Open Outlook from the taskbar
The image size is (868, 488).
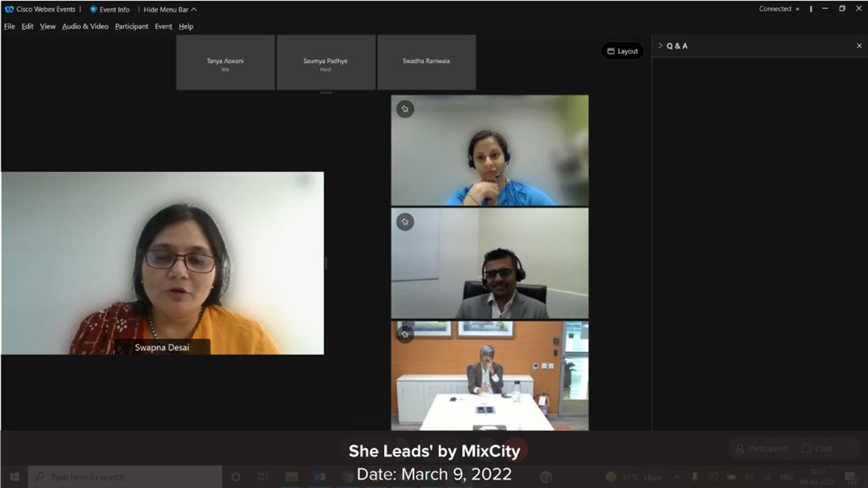(x=320, y=477)
